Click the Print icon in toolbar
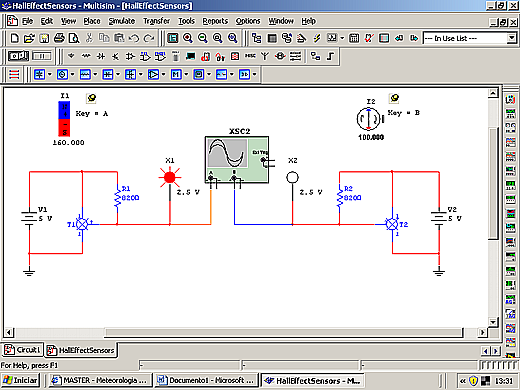Viewport: 520px width, 390px height. point(59,38)
